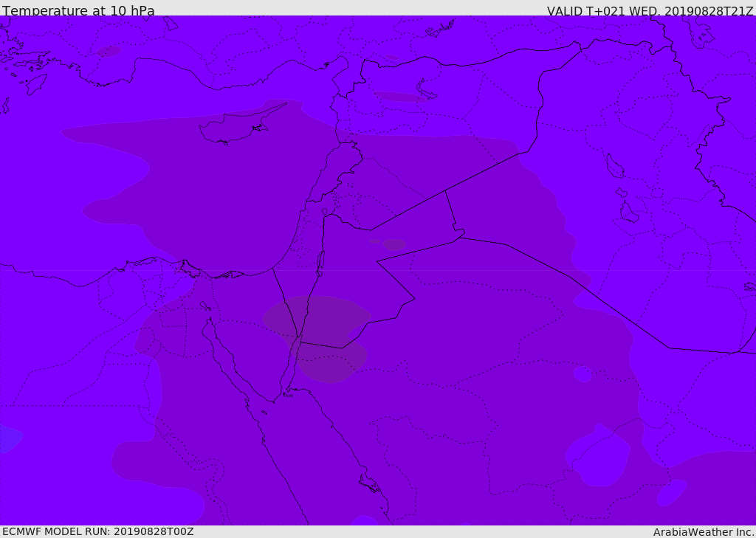This screenshot has width=756, height=538.
Task: Click the 'Temperature at 10 hPa' title text
Action: 78,10
